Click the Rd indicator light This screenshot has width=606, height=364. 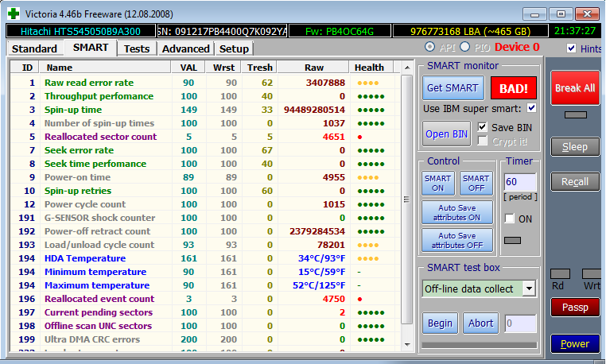pos(560,273)
